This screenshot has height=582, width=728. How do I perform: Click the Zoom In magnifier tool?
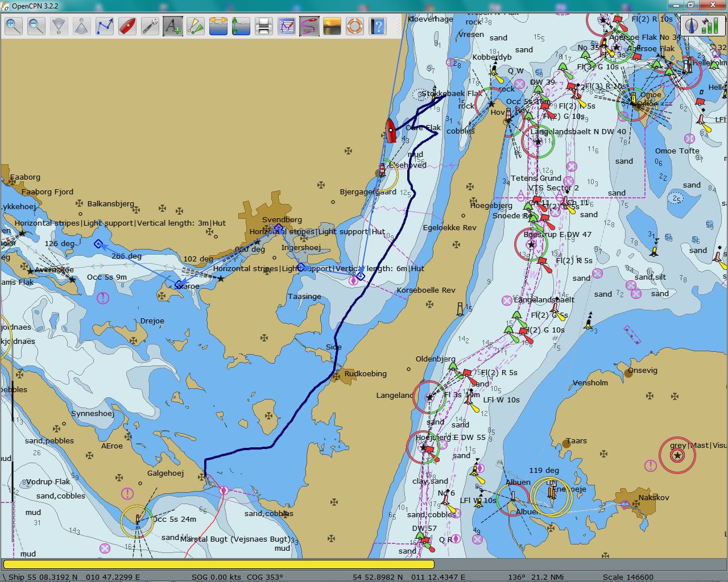tap(14, 26)
